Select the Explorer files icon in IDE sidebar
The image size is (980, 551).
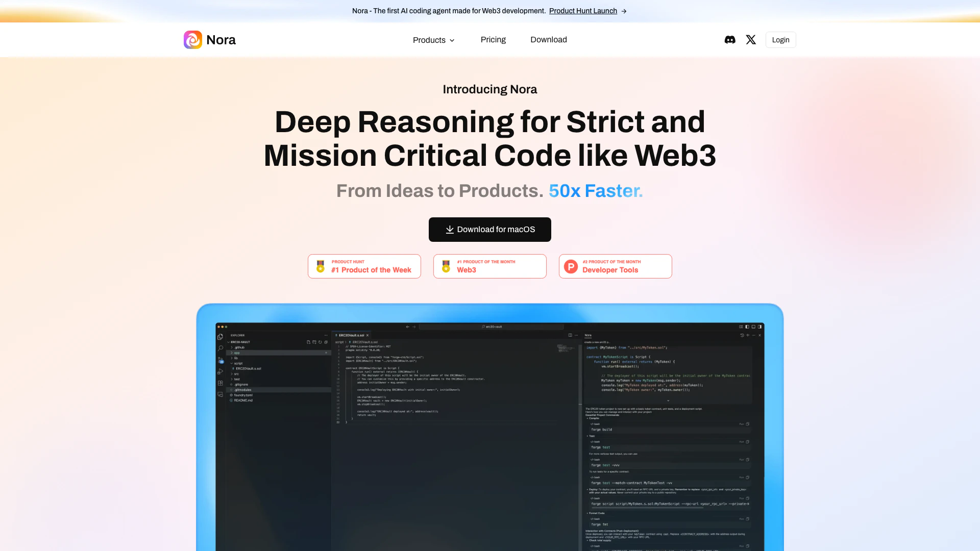pyautogui.click(x=220, y=337)
